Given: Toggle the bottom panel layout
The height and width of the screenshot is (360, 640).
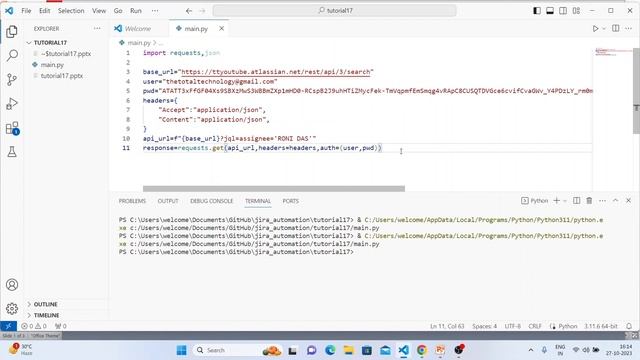Looking at the screenshot, I should point(550,11).
